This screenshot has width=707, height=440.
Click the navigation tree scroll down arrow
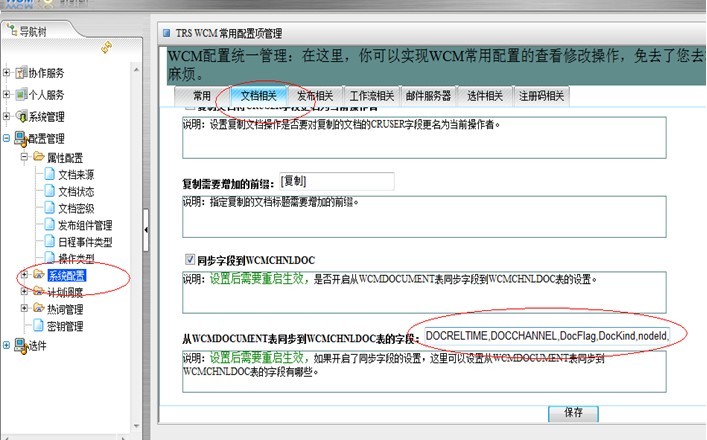[x=136, y=426]
